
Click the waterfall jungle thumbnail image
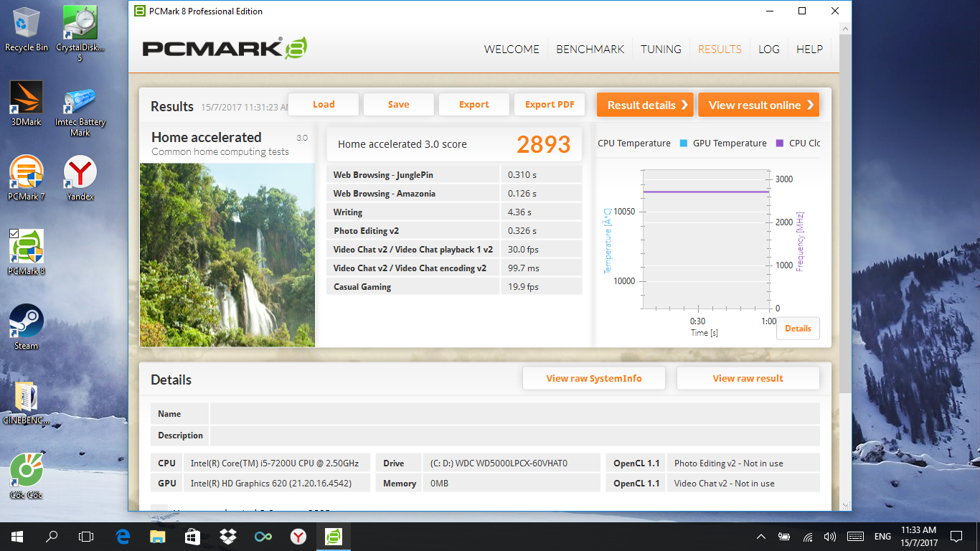tap(227, 255)
